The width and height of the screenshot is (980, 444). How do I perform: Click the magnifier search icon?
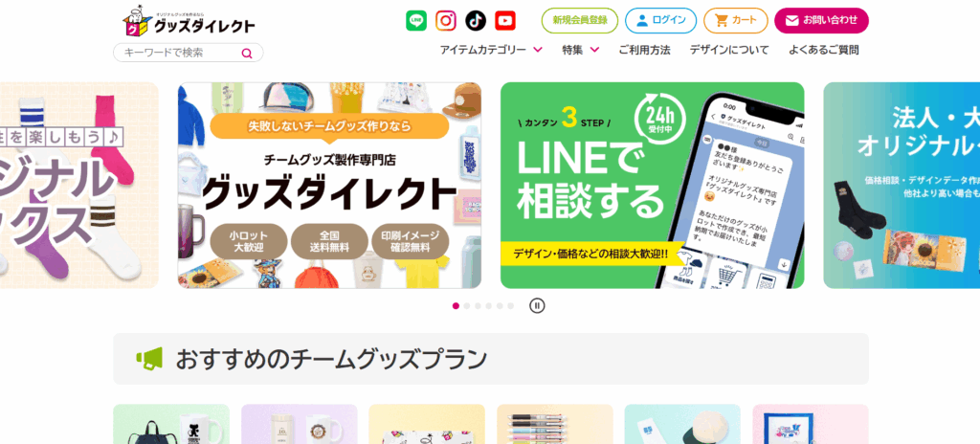[247, 54]
